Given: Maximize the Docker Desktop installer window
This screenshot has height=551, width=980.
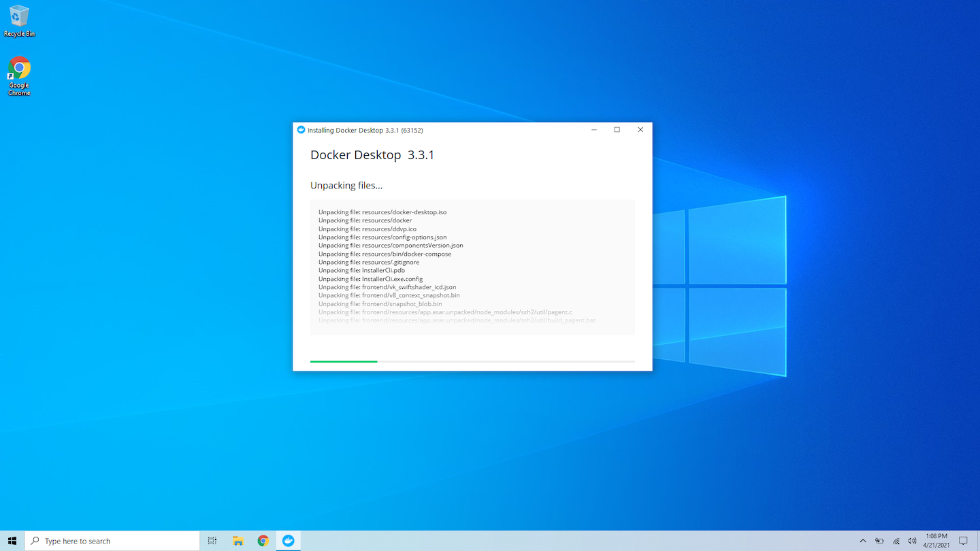Looking at the screenshot, I should click(x=617, y=129).
